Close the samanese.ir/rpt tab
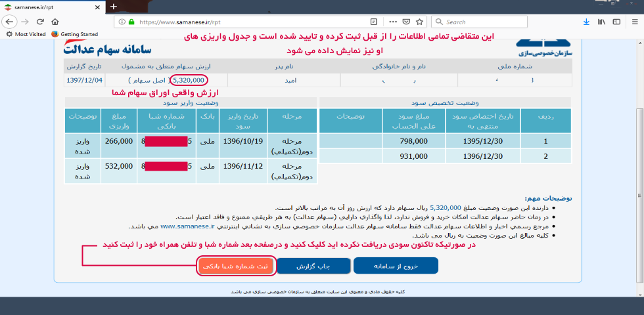Viewport: 644px width, 315px height. pyautogui.click(x=97, y=6)
